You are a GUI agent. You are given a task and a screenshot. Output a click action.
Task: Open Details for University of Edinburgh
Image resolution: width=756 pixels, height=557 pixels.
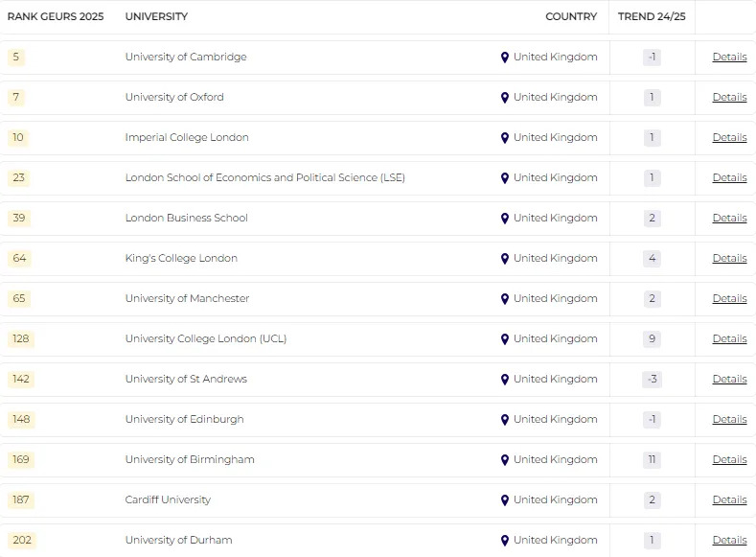coord(729,419)
